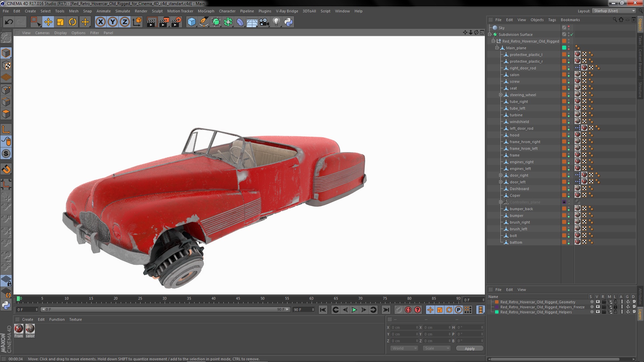
Task: Open Object Manager Tags menu
Action: coord(552,20)
